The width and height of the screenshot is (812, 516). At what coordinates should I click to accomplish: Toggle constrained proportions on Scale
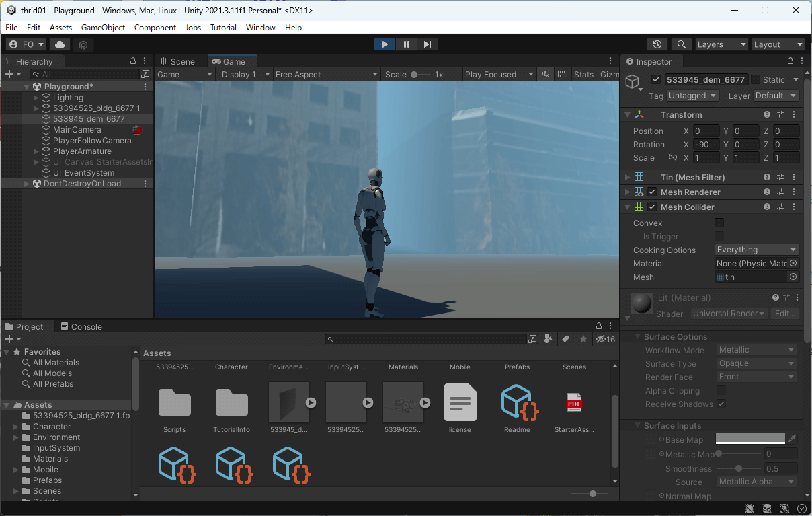(672, 158)
